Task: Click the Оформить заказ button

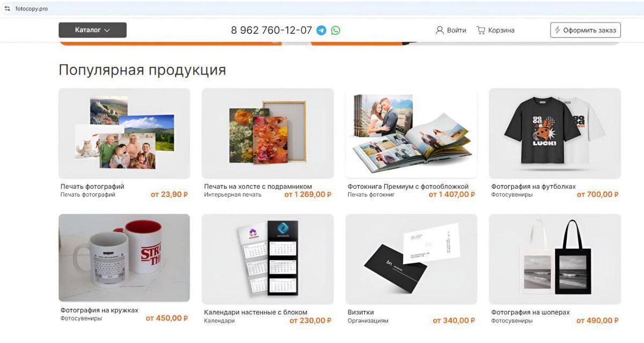Action: pyautogui.click(x=586, y=30)
